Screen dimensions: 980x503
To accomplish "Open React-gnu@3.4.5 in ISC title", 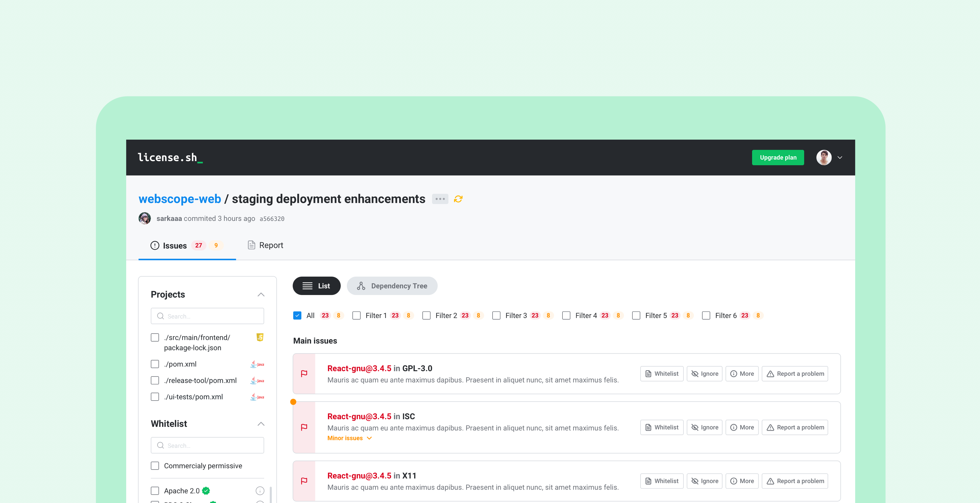I will coord(371,417).
